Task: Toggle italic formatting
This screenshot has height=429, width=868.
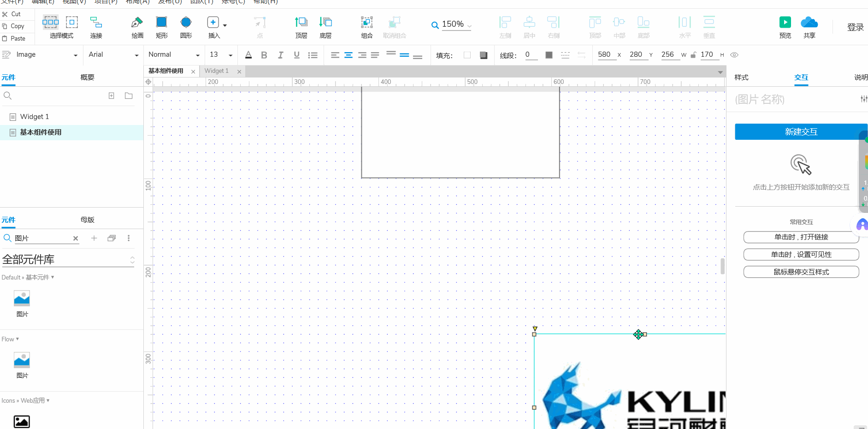Action: [280, 55]
